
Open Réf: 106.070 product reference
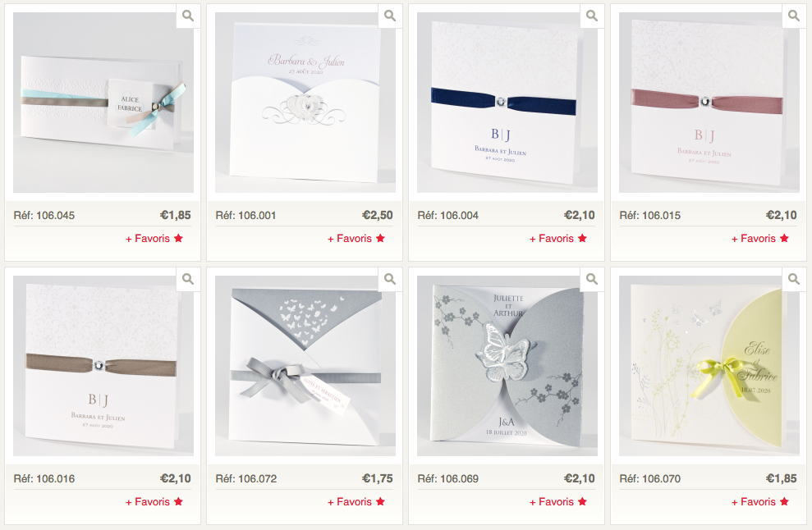click(650, 479)
